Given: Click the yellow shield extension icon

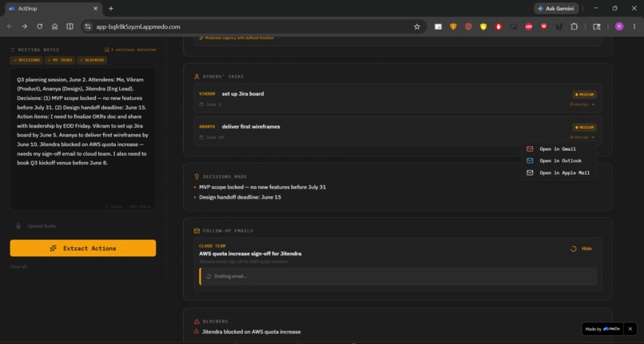Looking at the screenshot, I should 483,26.
